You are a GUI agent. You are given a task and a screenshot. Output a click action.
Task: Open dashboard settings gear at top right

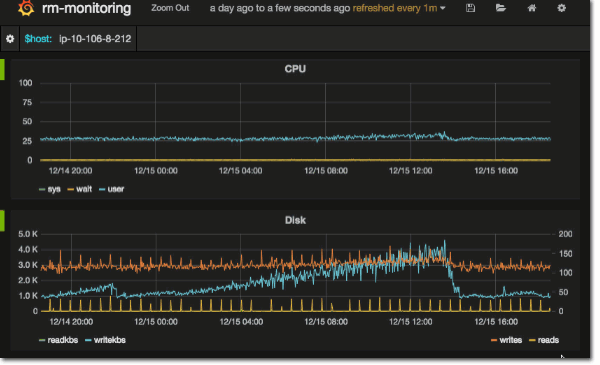(x=561, y=8)
